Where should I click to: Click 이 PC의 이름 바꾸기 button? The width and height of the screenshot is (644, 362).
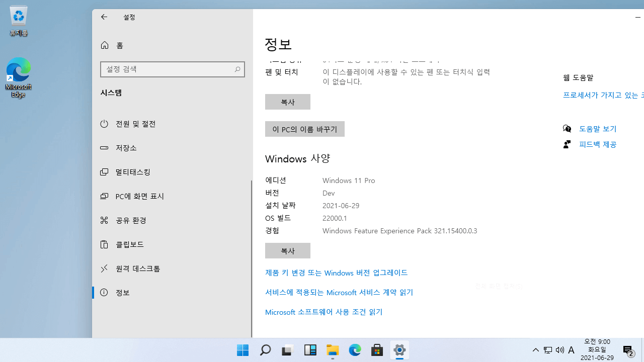pos(305,129)
